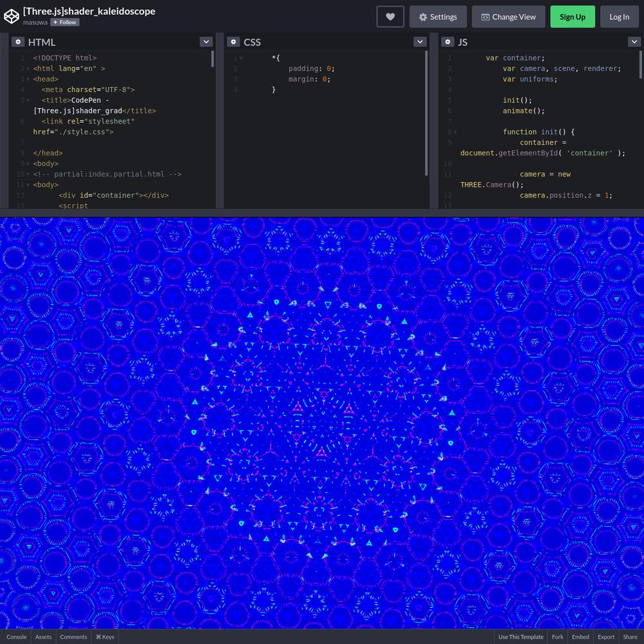Collapse CSS rule fold arrow on line 1

tap(241, 59)
